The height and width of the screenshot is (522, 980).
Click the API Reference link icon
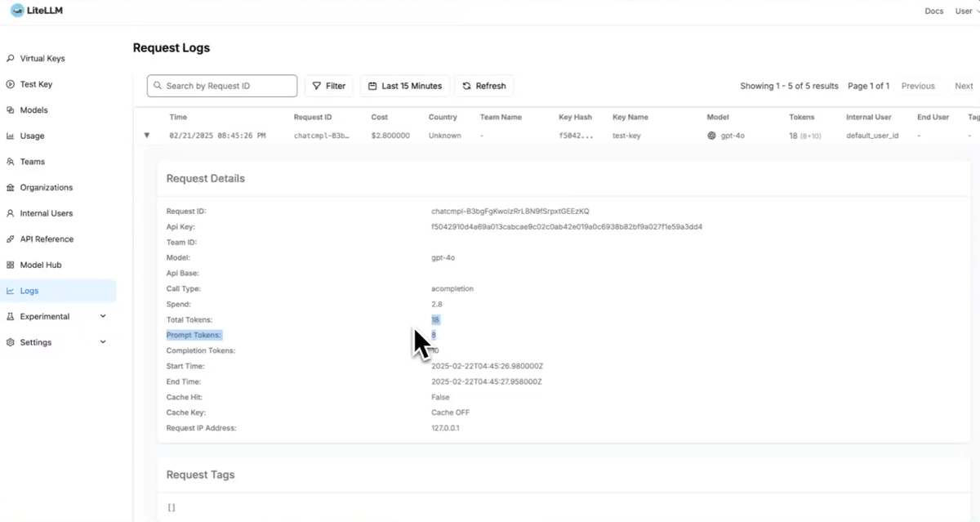point(11,239)
